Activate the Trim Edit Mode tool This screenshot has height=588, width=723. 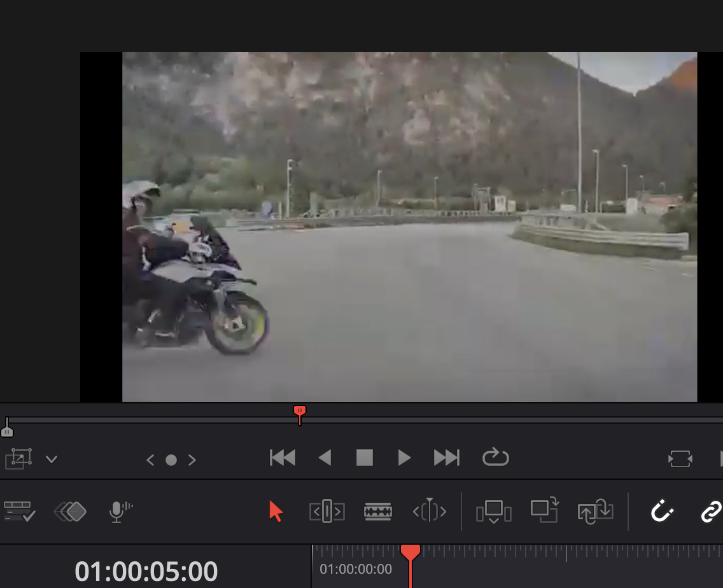click(326, 512)
